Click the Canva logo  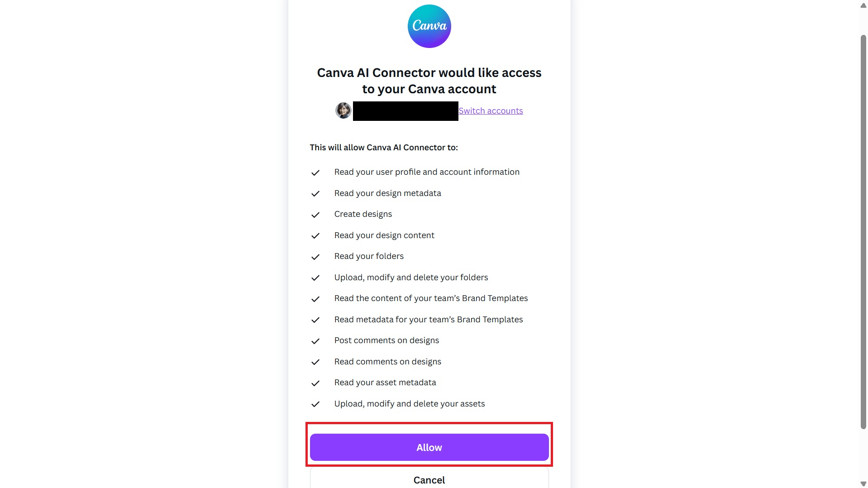click(429, 26)
